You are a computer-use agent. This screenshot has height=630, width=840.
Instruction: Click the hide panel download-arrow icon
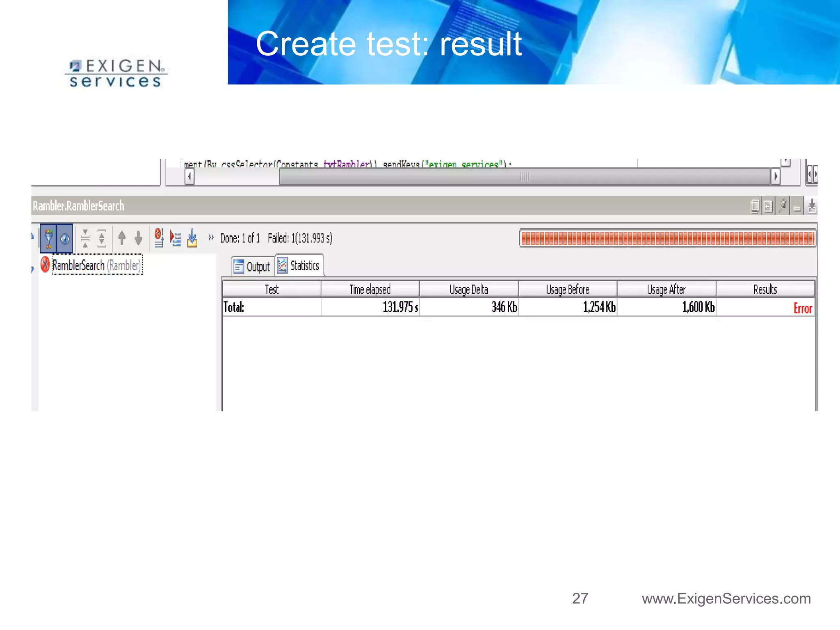click(812, 206)
